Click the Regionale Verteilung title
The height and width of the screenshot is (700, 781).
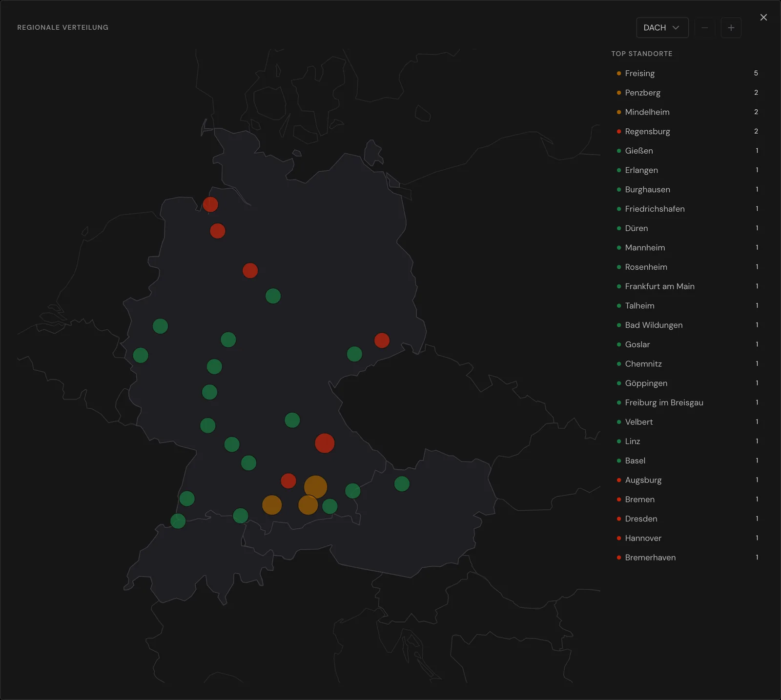[63, 27]
